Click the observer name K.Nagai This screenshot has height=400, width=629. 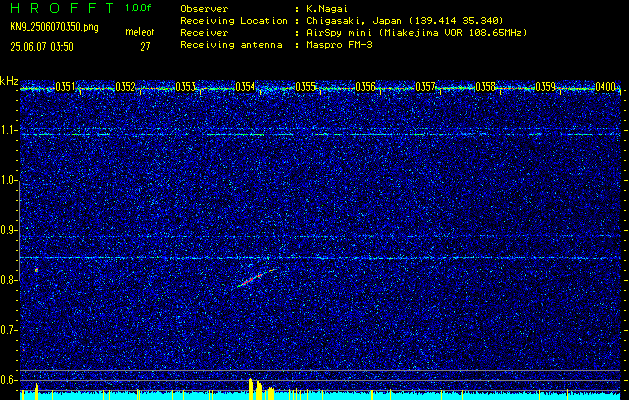click(x=327, y=9)
